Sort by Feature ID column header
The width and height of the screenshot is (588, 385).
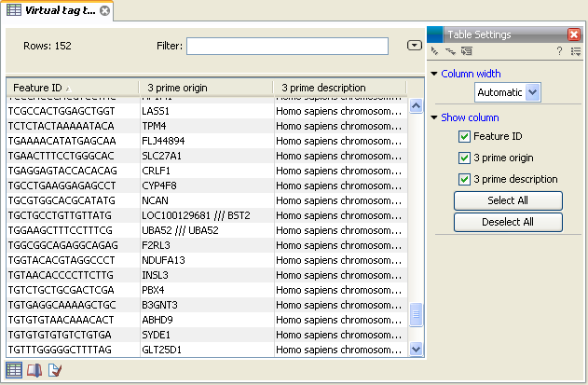tap(73, 88)
